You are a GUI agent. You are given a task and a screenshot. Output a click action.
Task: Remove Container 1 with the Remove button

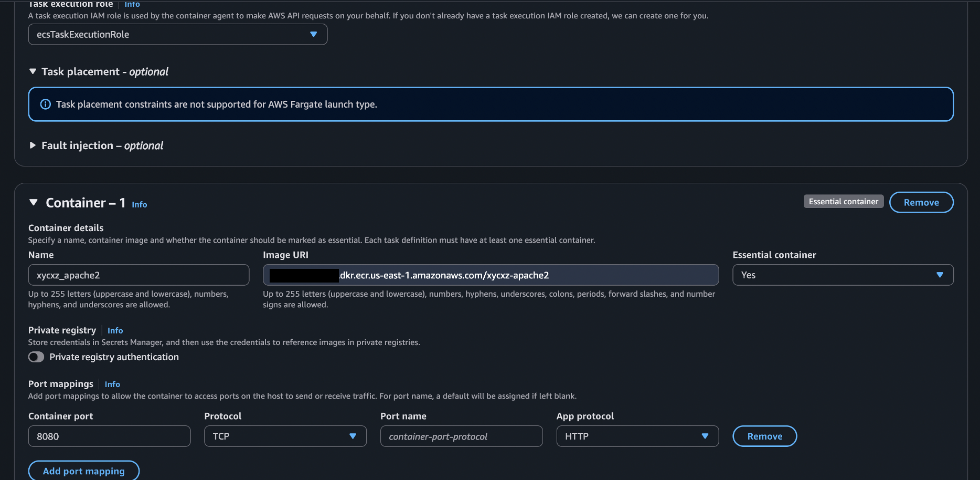click(x=921, y=203)
